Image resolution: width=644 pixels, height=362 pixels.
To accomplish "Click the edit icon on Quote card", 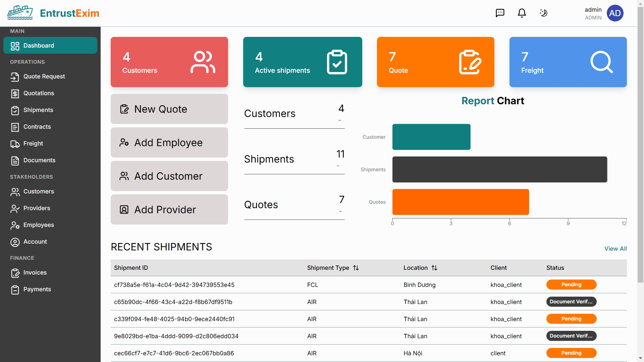I will point(470,62).
